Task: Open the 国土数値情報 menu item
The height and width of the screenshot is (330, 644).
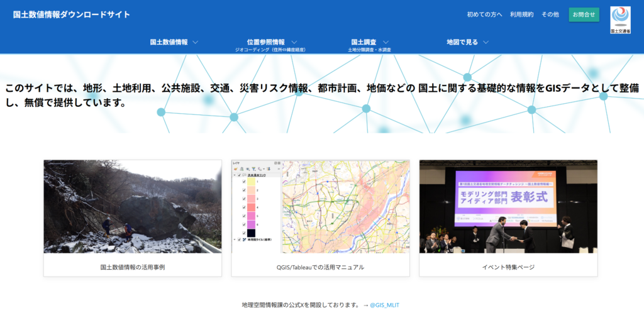Action: point(169,42)
